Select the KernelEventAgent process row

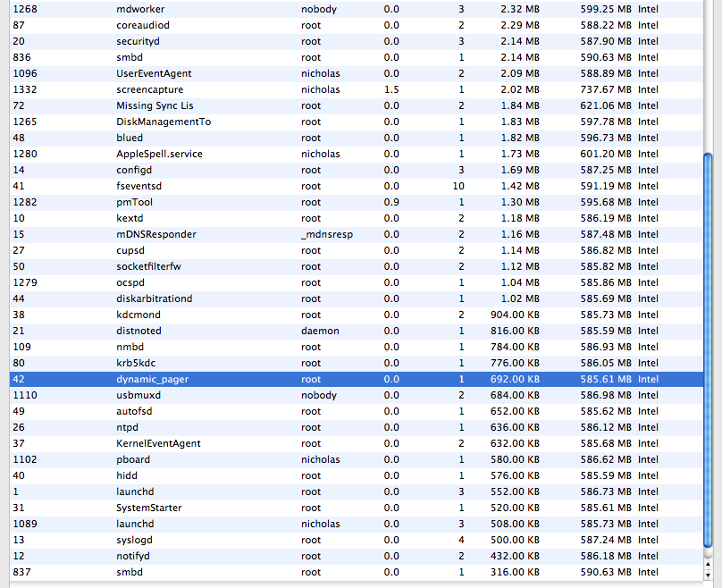(357, 444)
